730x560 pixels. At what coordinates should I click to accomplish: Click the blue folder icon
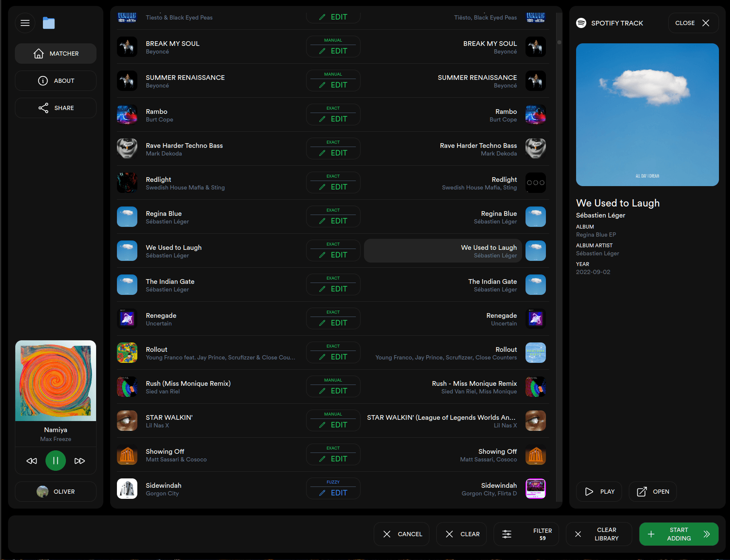49,23
